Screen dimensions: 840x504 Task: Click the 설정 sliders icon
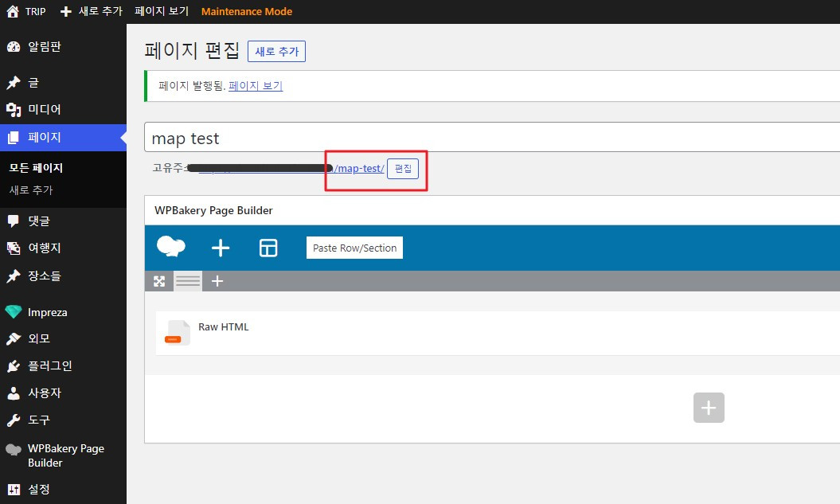(14, 489)
